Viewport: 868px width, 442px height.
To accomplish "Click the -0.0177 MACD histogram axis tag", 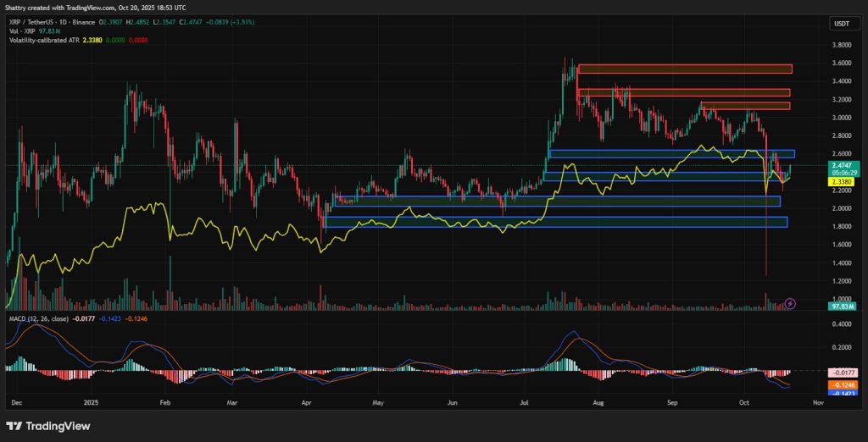I will point(843,373).
